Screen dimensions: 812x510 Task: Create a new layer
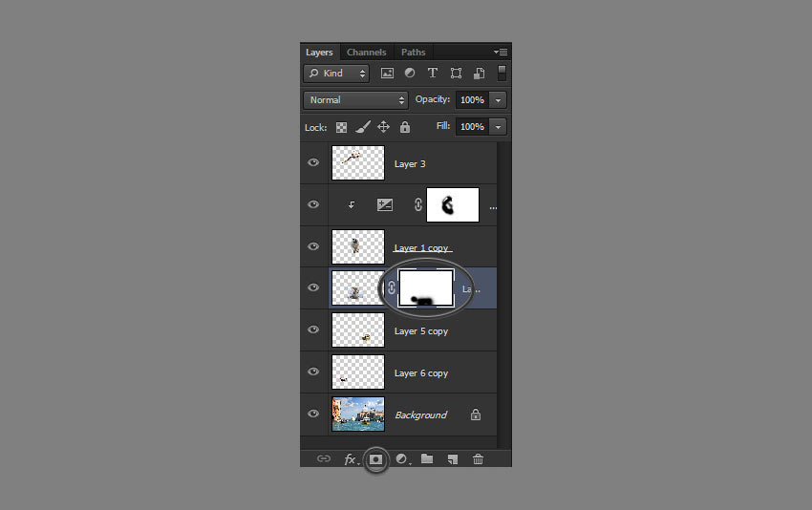pyautogui.click(x=453, y=459)
